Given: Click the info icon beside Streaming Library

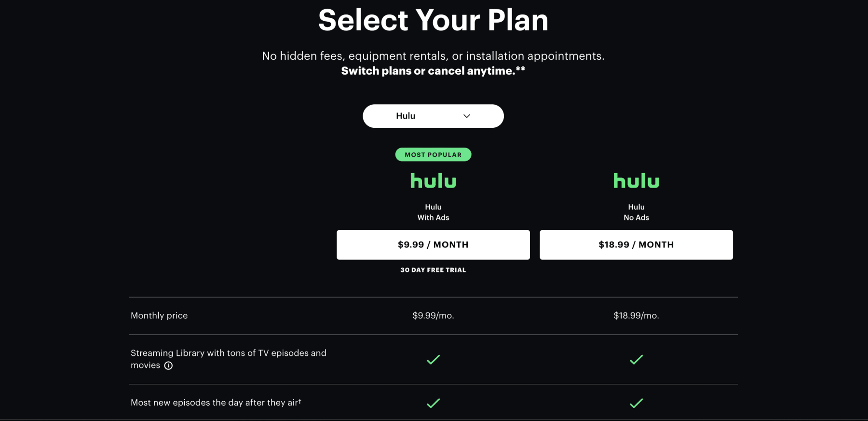Looking at the screenshot, I should pyautogui.click(x=168, y=366).
